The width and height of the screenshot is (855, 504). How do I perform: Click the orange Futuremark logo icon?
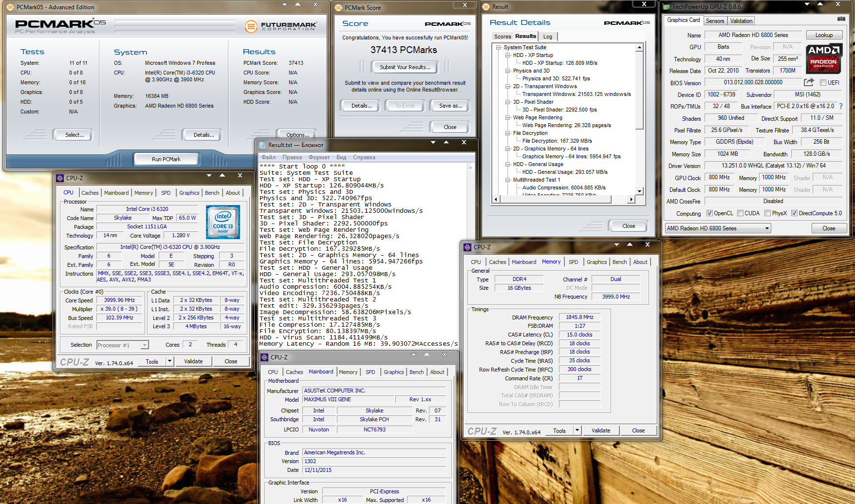click(x=251, y=26)
